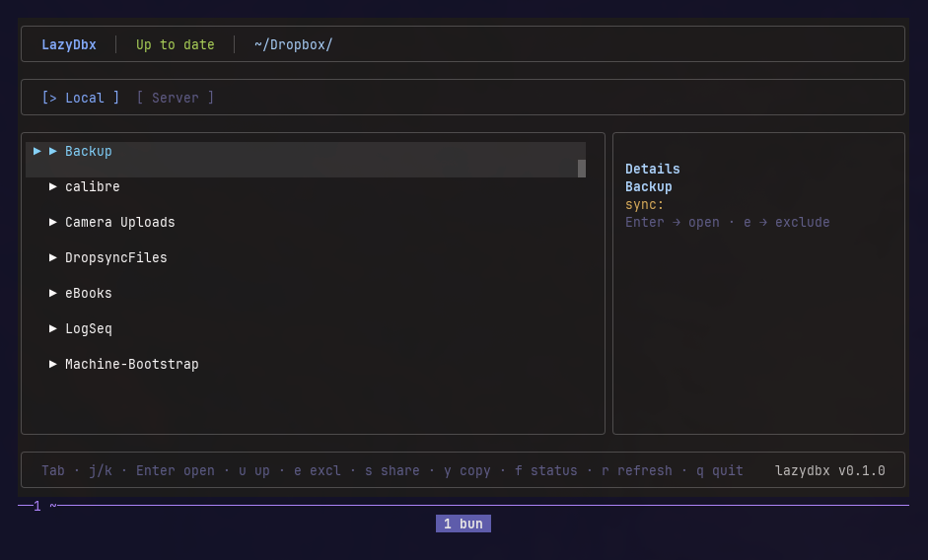Expand the DropsyncFiles folder triangle

(x=52, y=258)
